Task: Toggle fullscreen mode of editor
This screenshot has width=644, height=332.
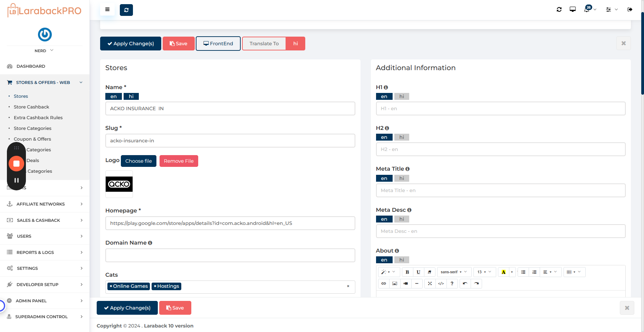Action: tap(430, 284)
